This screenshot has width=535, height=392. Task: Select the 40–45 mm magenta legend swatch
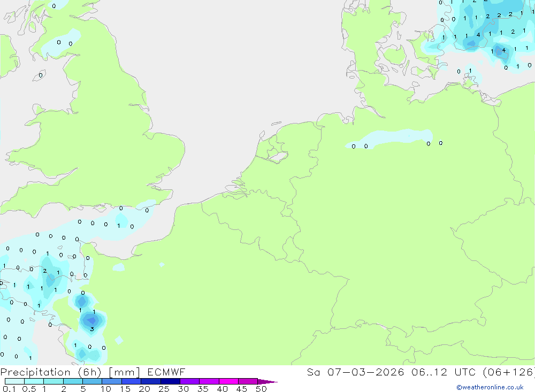pos(228,381)
